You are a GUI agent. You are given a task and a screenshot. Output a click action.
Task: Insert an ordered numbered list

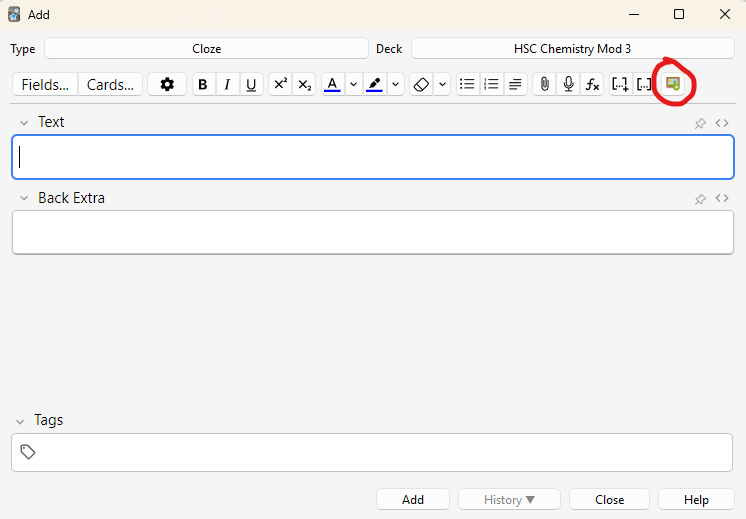[x=491, y=85]
